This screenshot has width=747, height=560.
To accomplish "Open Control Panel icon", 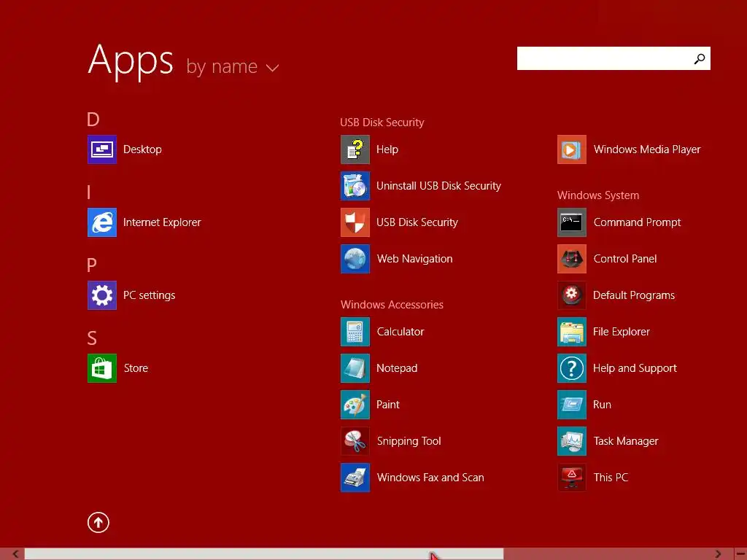I will click(x=572, y=259).
